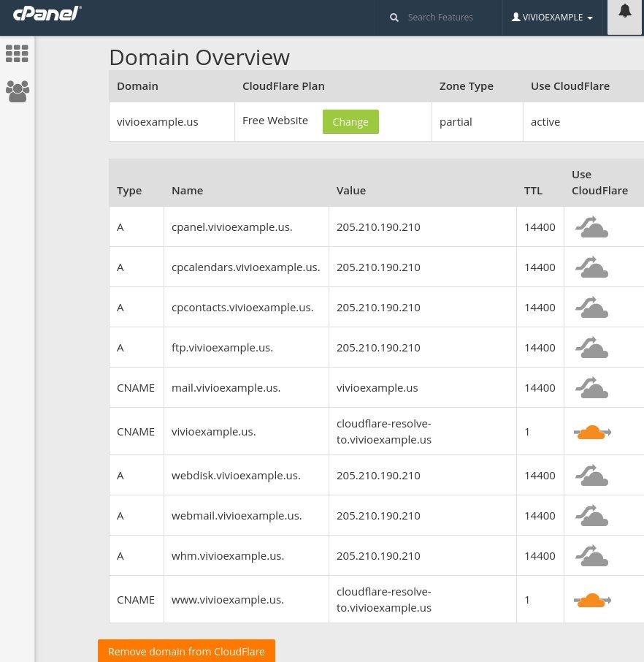Enable CloudFlare for cpcontacts.vivioexample.us record

(591, 308)
